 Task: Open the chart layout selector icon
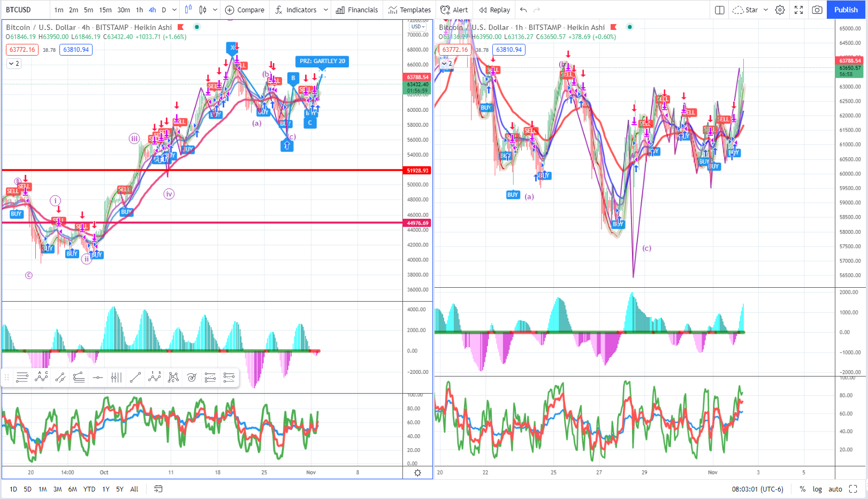tap(720, 10)
